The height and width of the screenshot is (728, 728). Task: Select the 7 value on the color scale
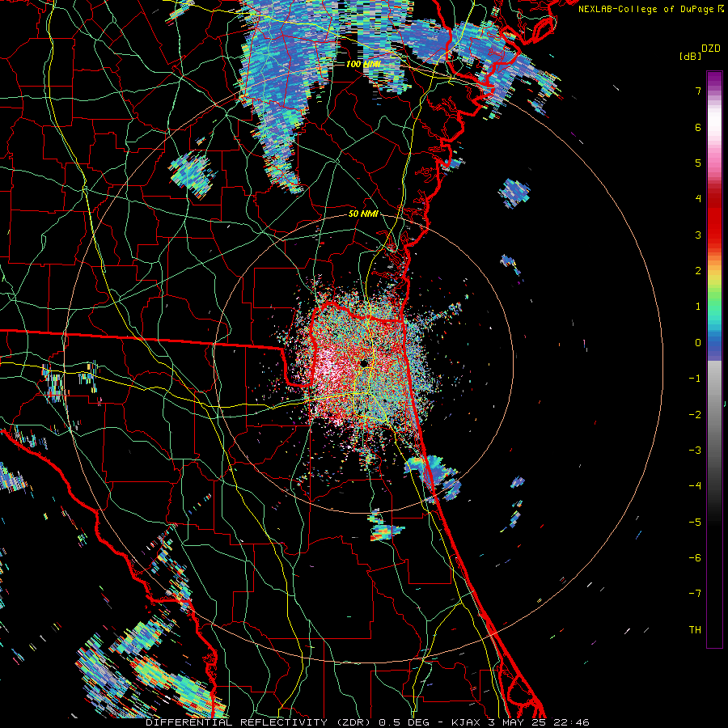[x=698, y=91]
